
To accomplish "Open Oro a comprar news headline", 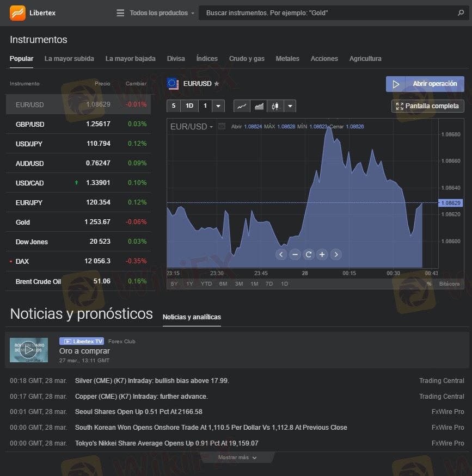I will 84,351.
